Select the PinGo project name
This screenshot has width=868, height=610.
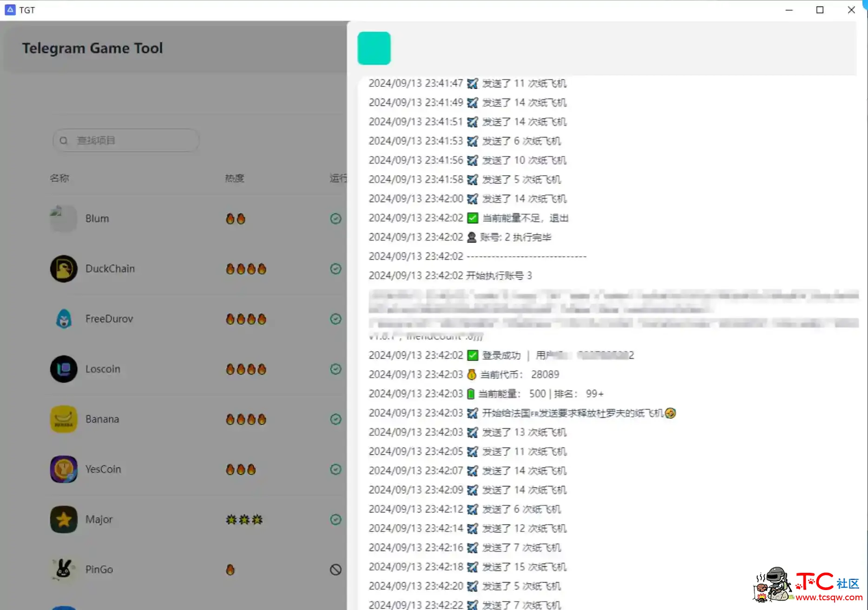[99, 570]
